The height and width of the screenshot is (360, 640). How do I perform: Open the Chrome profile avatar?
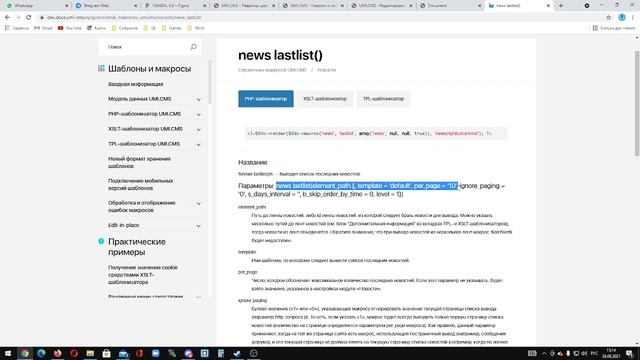pyautogui.click(x=622, y=18)
